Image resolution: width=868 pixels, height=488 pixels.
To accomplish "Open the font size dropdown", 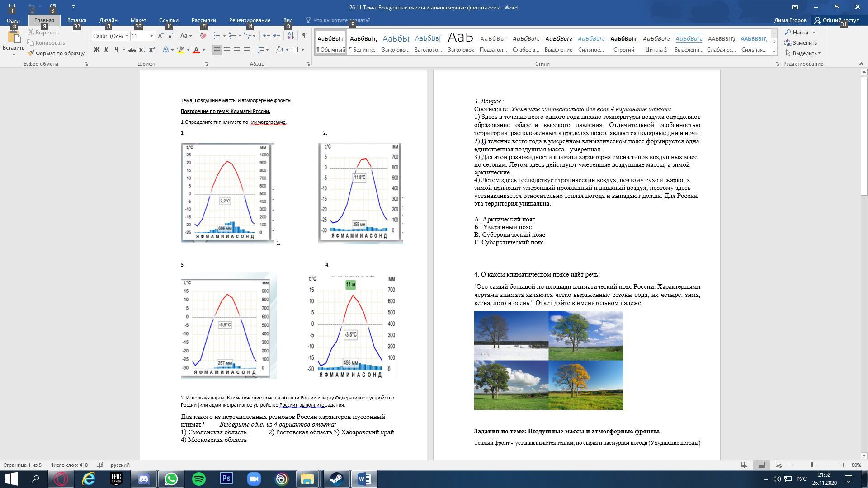I will (x=151, y=36).
